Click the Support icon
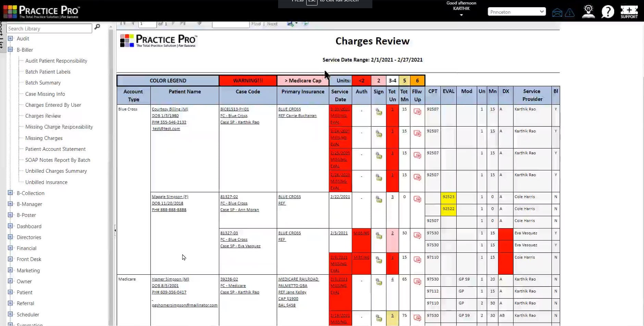 (629, 12)
